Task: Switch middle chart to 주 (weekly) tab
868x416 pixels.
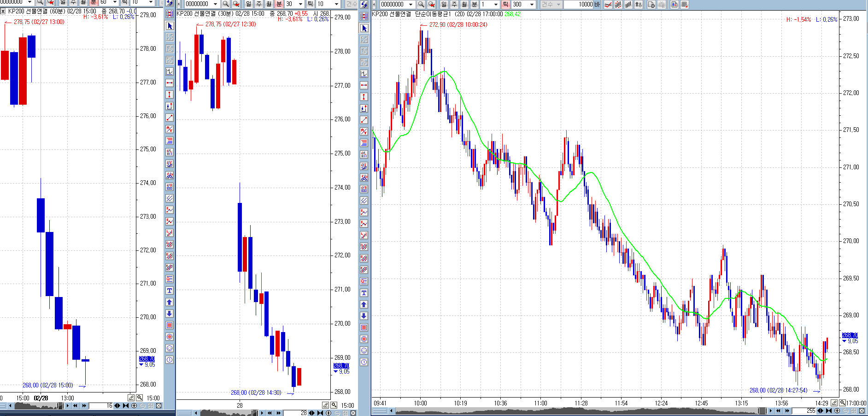Action: 259,4
